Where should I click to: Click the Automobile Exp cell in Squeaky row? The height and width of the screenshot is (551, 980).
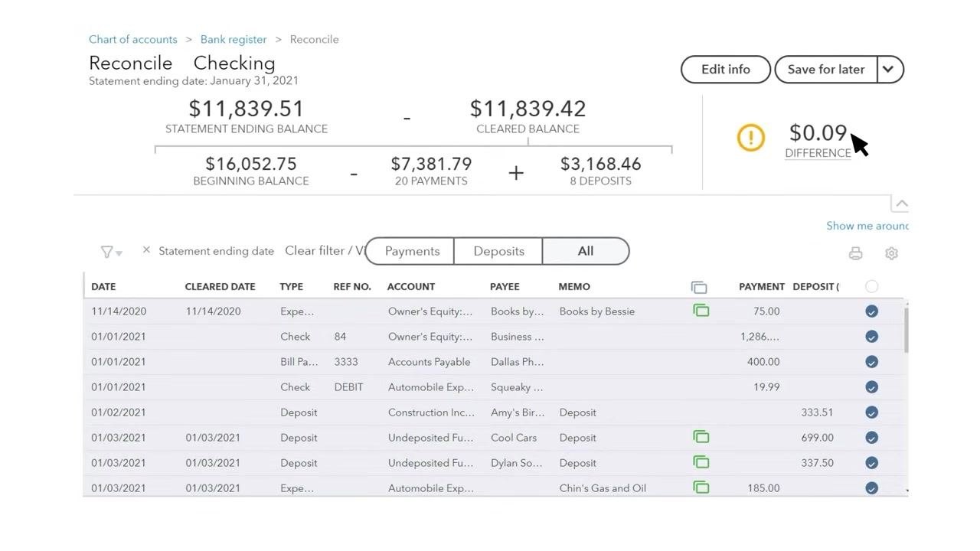pos(431,386)
